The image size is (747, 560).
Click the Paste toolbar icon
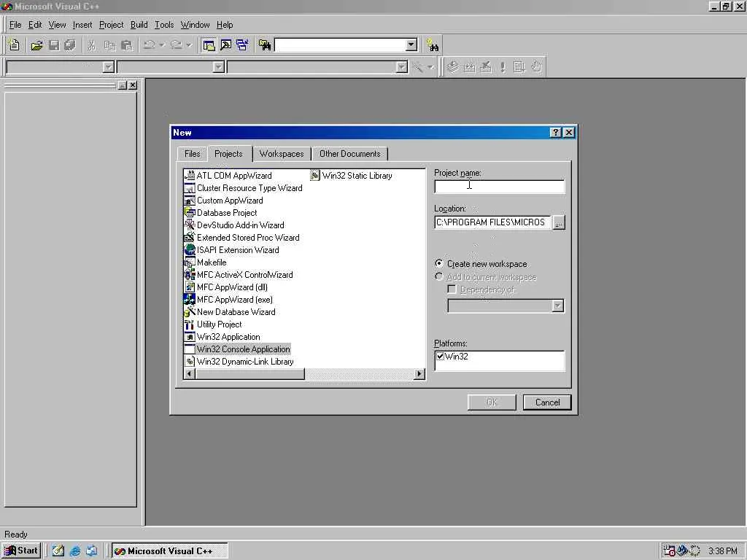[127, 45]
